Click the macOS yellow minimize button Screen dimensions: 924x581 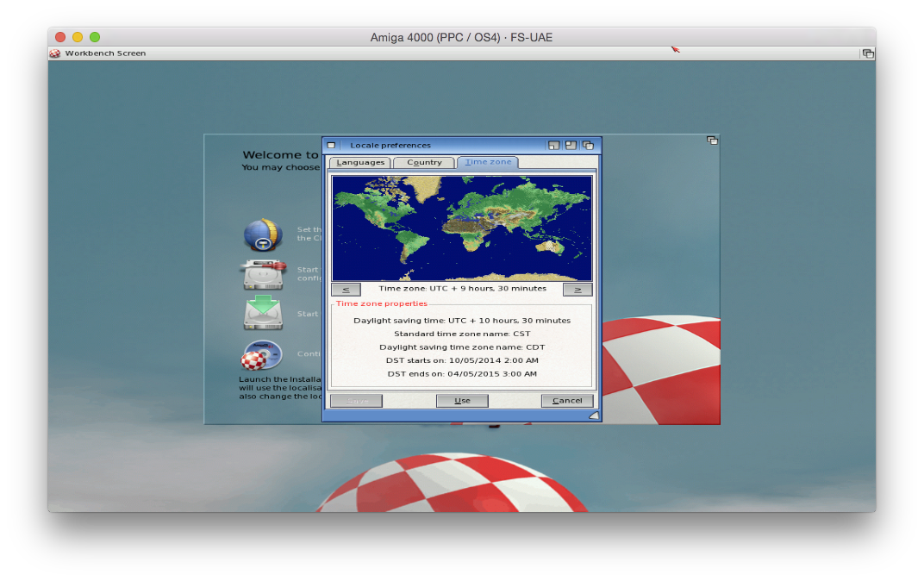[x=78, y=37]
